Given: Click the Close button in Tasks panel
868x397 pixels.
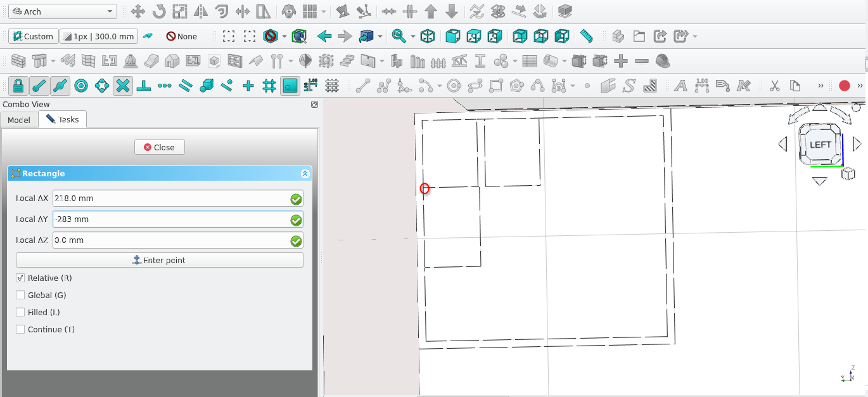Looking at the screenshot, I should click(159, 147).
